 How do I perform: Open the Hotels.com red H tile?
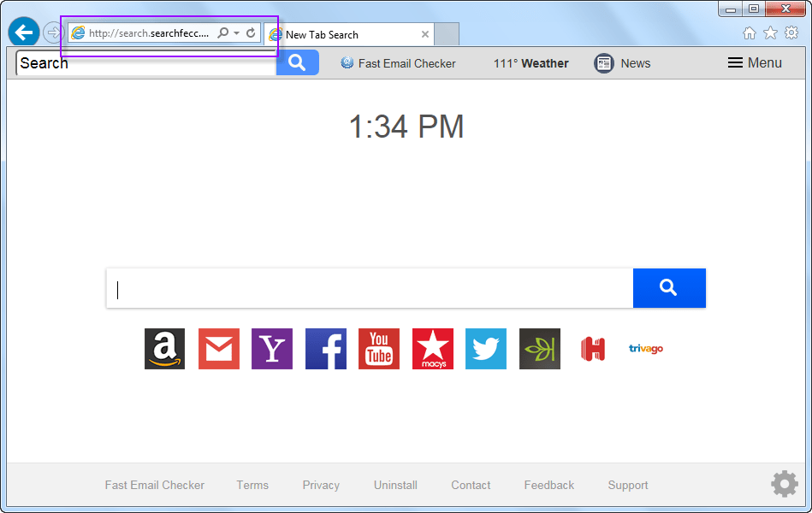pyautogui.click(x=593, y=349)
